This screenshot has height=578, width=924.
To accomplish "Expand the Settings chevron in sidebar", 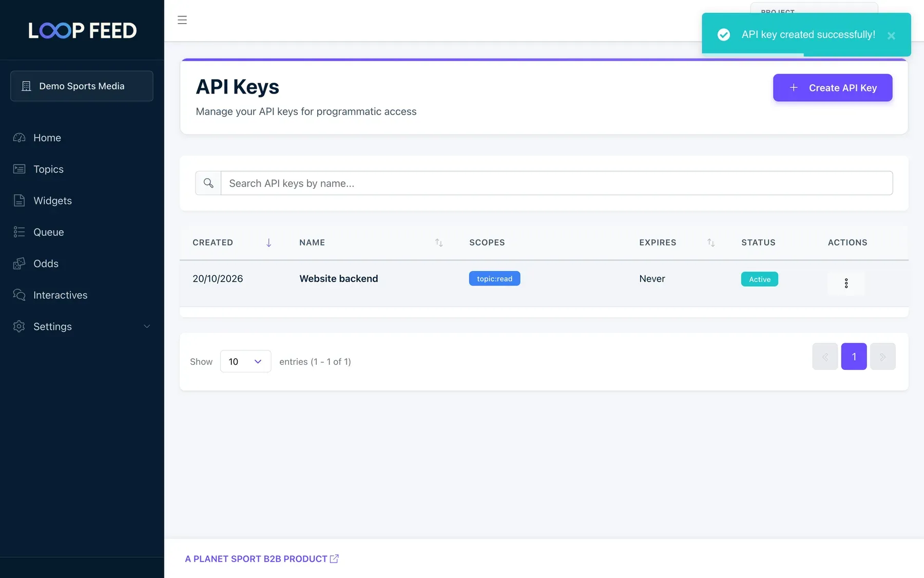I will click(x=147, y=326).
